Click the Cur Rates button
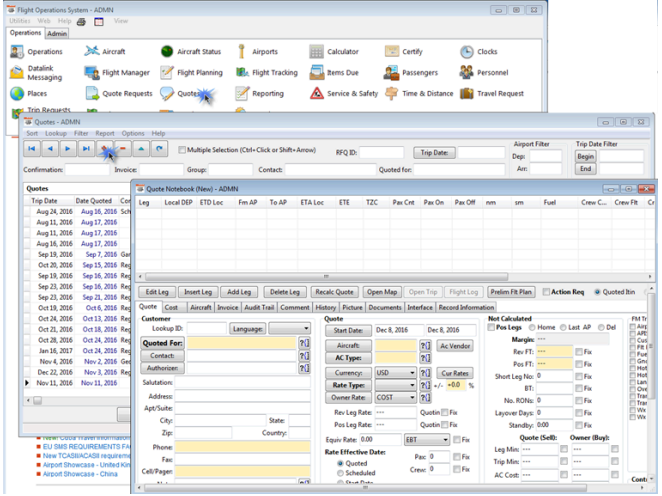The width and height of the screenshot is (662, 496). point(455,373)
